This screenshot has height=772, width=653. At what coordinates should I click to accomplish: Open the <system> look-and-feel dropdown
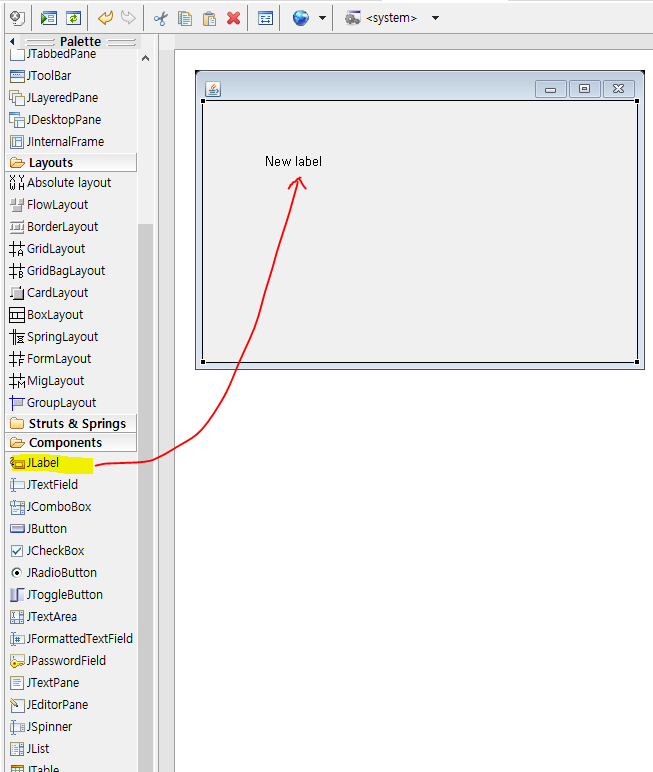click(435, 18)
